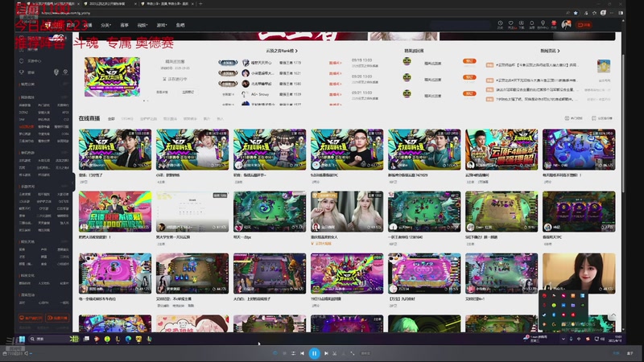
Task: Expand the 分类 dropdown in navigation
Action: pos(106,25)
